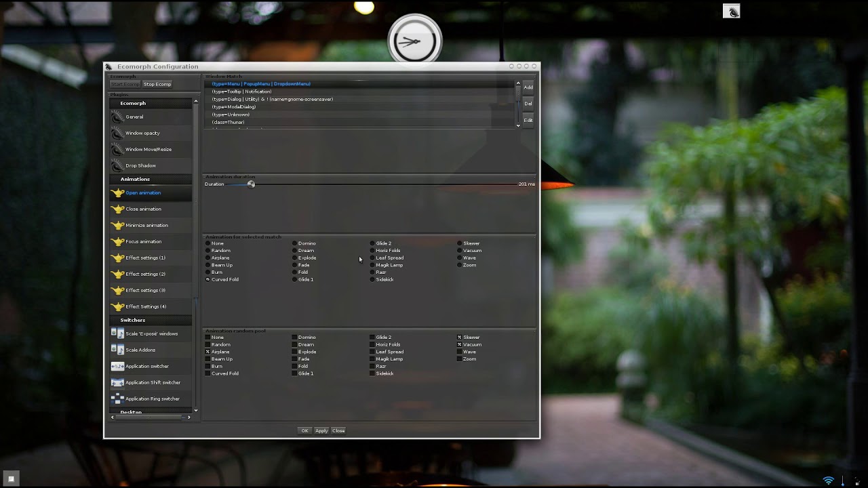Select the Open animation lamp icon

117,193
